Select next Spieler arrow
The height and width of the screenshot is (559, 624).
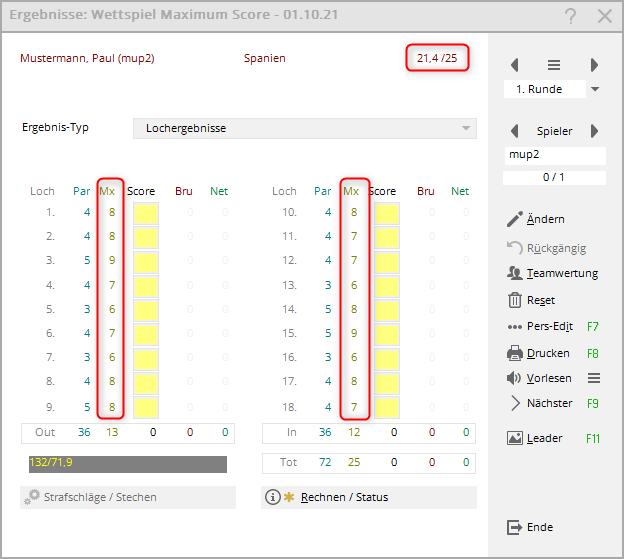pyautogui.click(x=594, y=131)
